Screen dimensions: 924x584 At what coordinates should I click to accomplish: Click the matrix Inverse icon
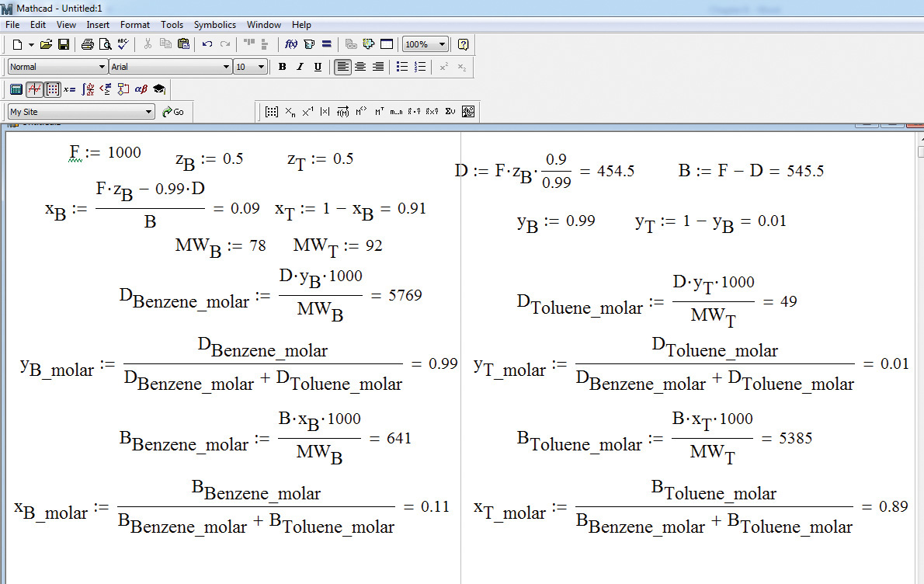tap(307, 112)
